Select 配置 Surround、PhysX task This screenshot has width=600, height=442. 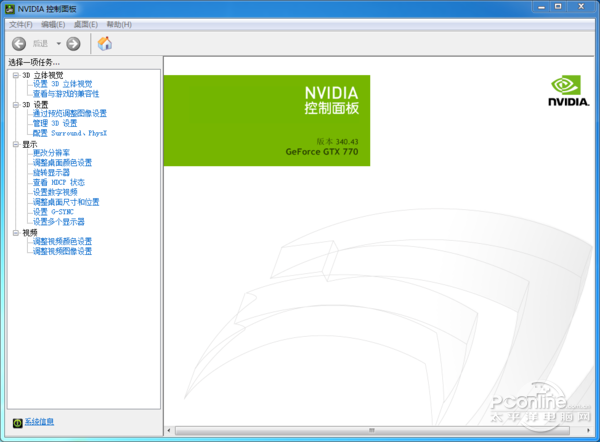(70, 133)
